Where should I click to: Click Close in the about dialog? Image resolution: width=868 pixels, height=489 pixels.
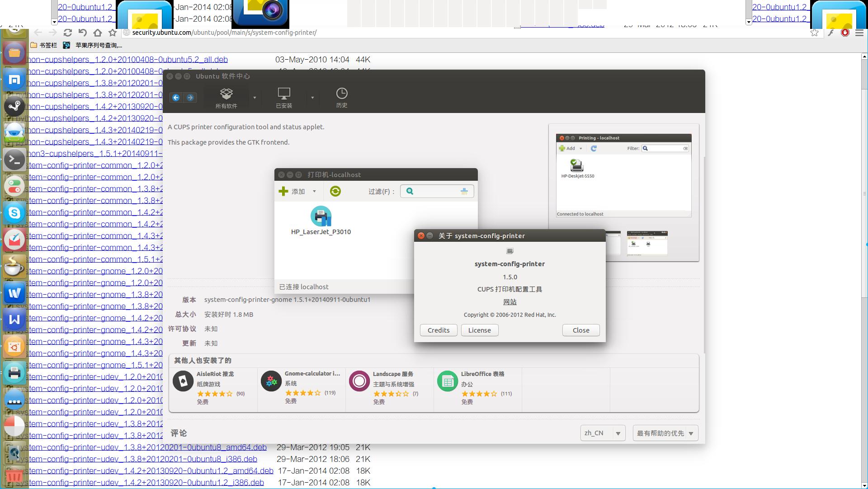pos(581,330)
